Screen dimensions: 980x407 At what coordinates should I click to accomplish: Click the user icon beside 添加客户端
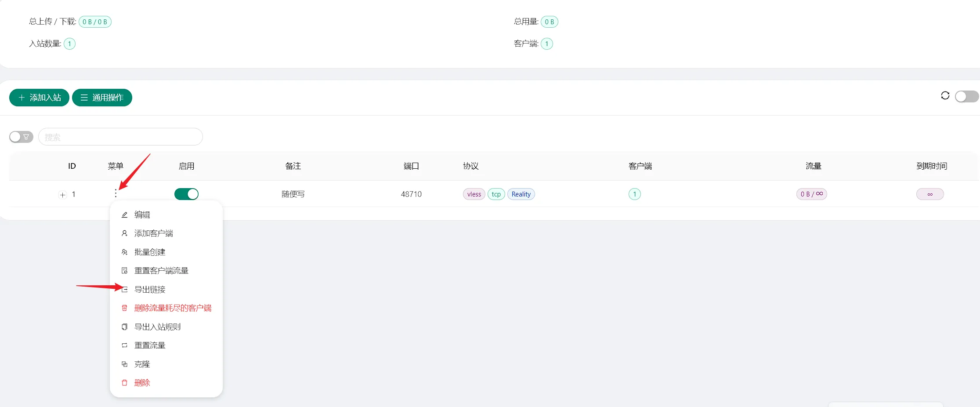[125, 233]
